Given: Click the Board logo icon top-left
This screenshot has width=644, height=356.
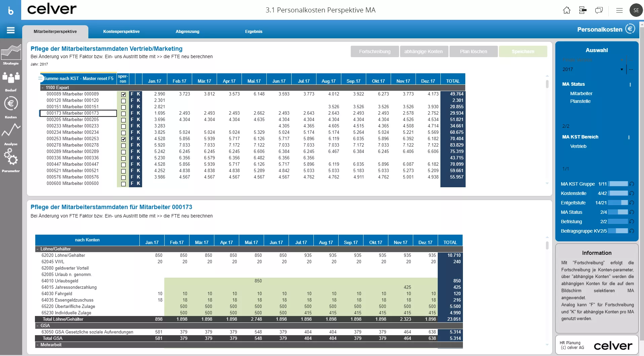Looking at the screenshot, I should pos(10,10).
